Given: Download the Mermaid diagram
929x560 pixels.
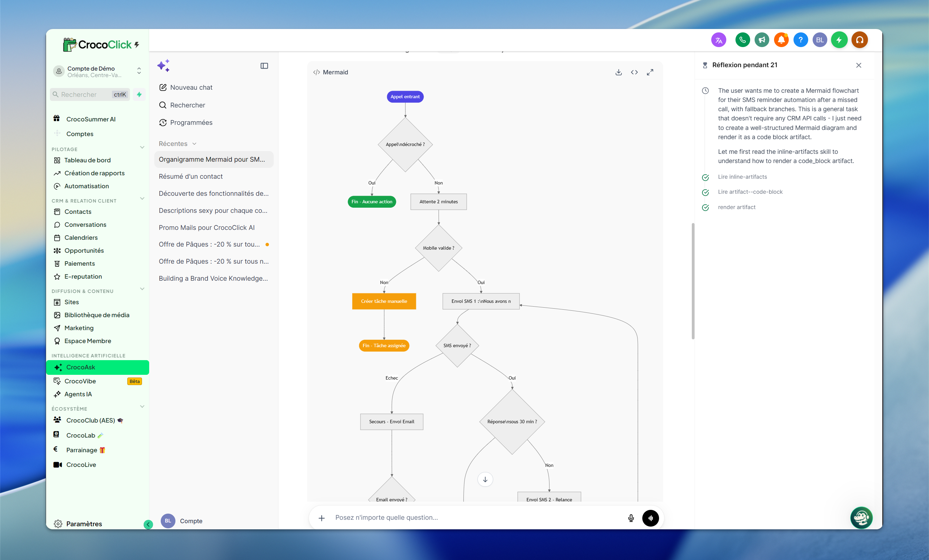Looking at the screenshot, I should 618,72.
